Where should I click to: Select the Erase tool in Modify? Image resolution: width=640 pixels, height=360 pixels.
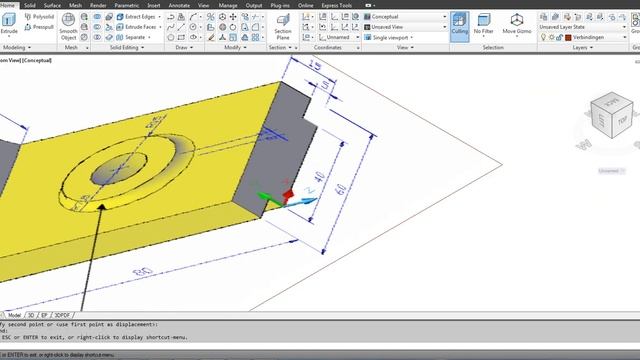click(x=211, y=37)
